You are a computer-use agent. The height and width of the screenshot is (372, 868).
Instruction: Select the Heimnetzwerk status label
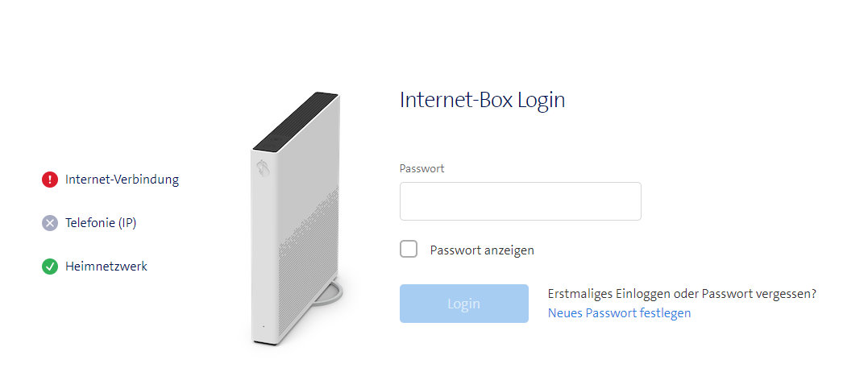click(x=106, y=267)
